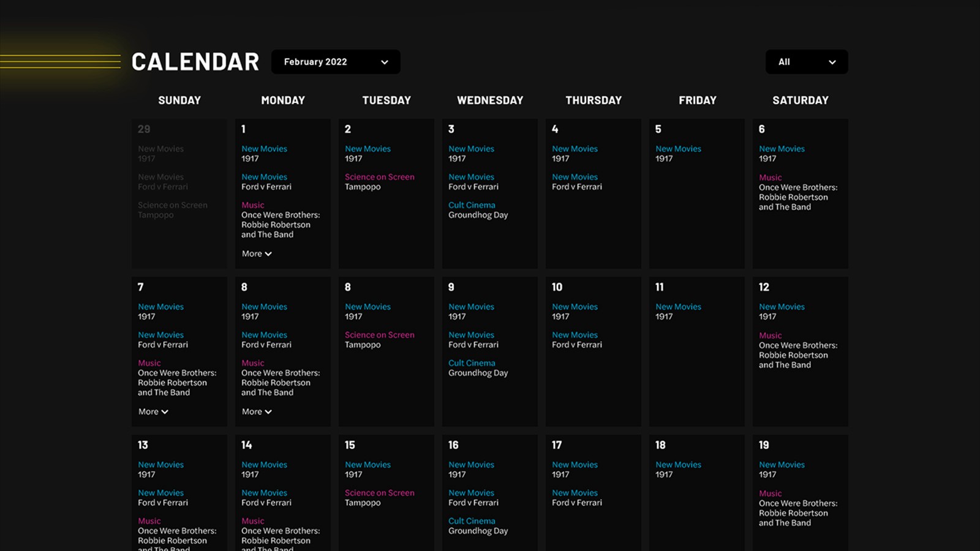Click Music label on Monday the 14th
Image resolution: width=980 pixels, height=551 pixels.
click(253, 521)
